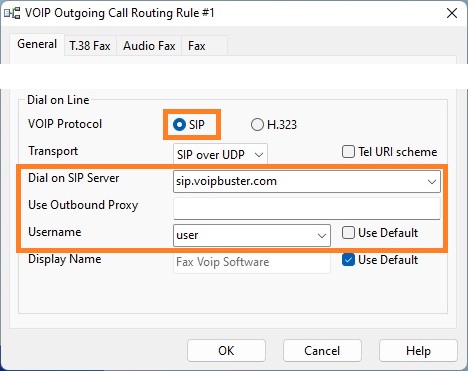
Task: Open the Audio Fax tab
Action: pos(149,46)
